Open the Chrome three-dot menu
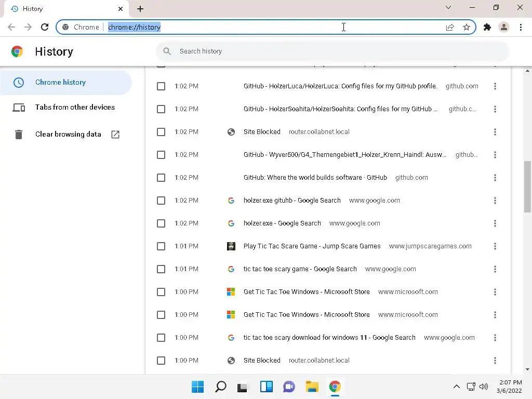 (x=521, y=27)
